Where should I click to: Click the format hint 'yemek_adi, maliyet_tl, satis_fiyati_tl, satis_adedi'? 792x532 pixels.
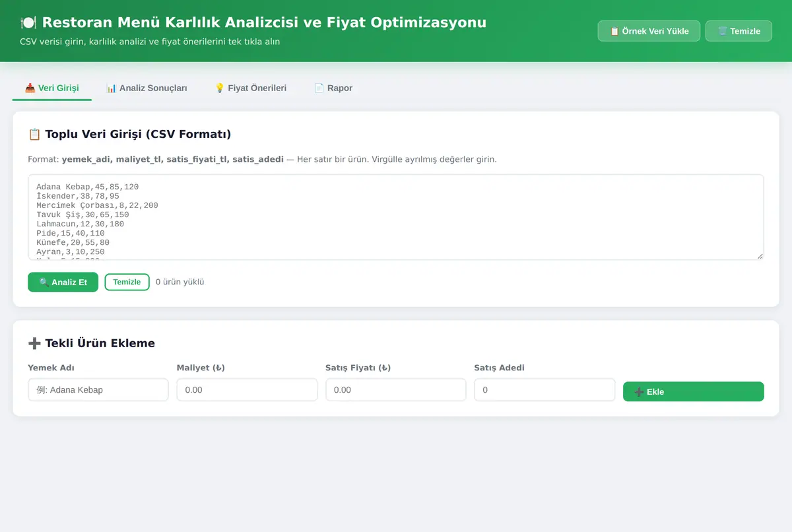coord(172,160)
